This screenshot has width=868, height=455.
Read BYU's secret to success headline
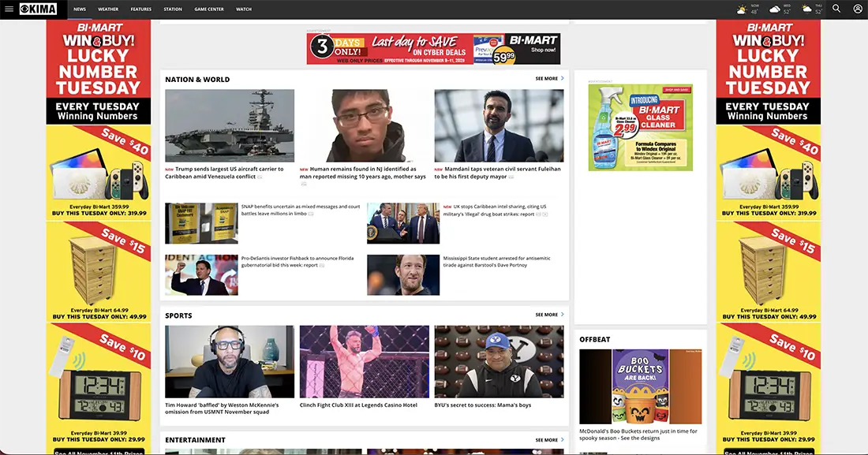pyautogui.click(x=483, y=405)
